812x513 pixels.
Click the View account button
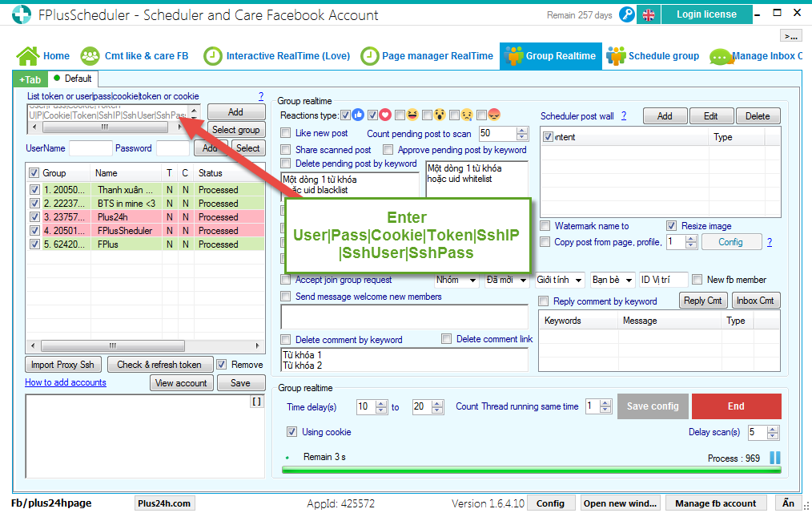coord(181,383)
